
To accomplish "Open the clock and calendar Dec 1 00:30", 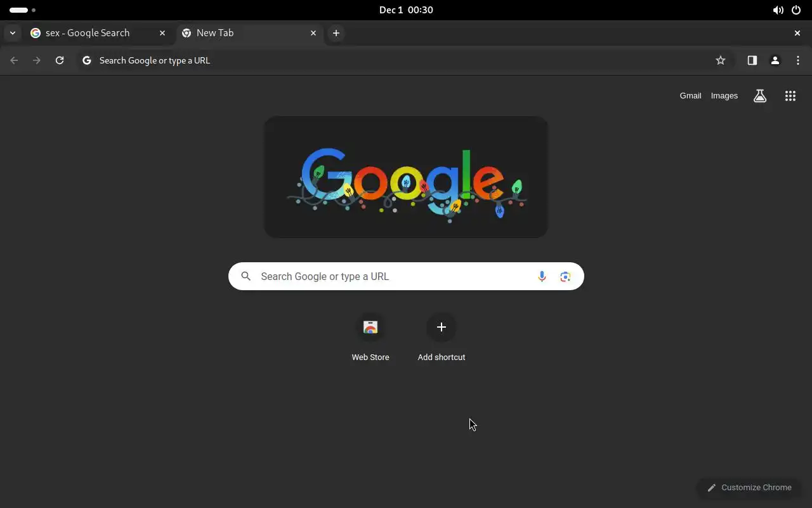I will (x=406, y=10).
